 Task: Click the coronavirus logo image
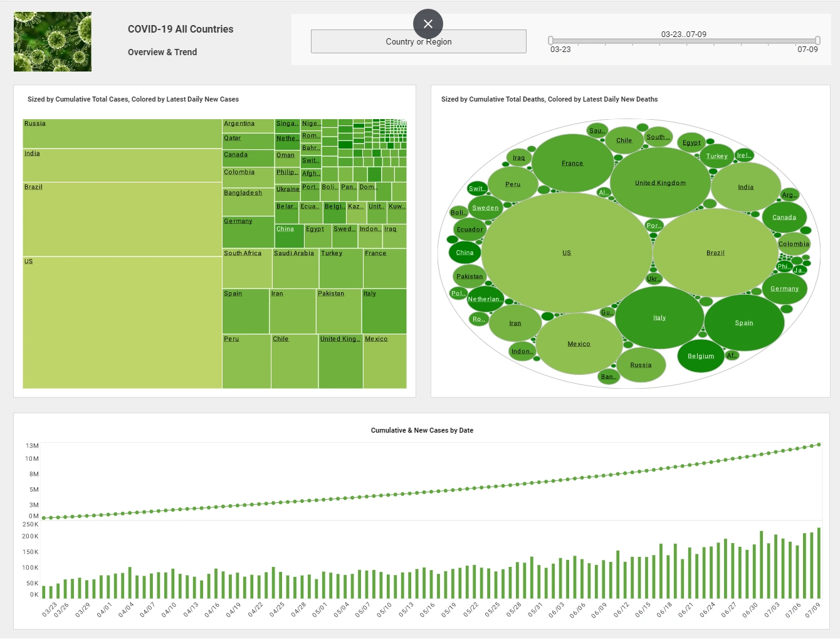coord(53,41)
